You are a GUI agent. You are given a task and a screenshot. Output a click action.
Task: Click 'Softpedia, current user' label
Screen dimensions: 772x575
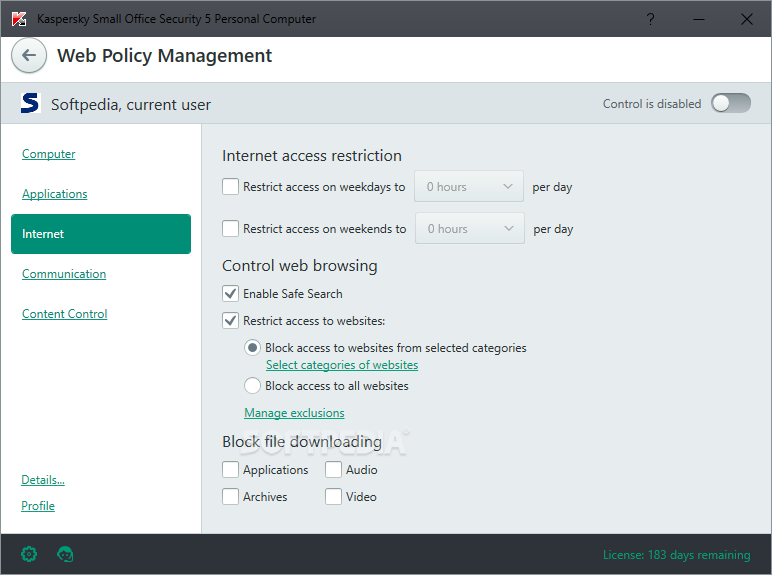[x=131, y=104]
